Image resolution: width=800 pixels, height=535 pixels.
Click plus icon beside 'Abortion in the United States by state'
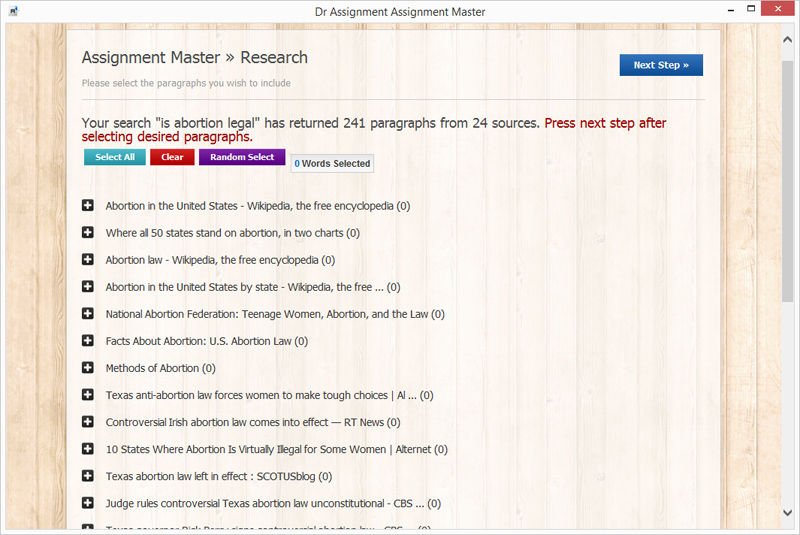click(88, 287)
